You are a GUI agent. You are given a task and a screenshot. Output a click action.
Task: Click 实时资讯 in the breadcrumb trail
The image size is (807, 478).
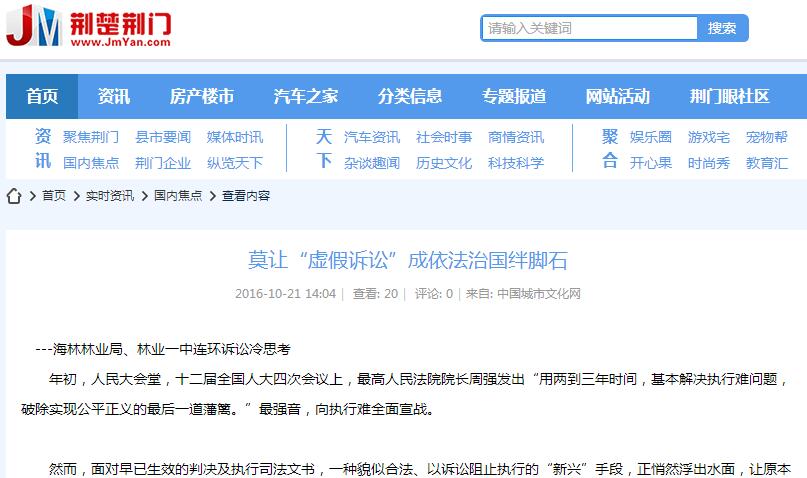click(110, 196)
